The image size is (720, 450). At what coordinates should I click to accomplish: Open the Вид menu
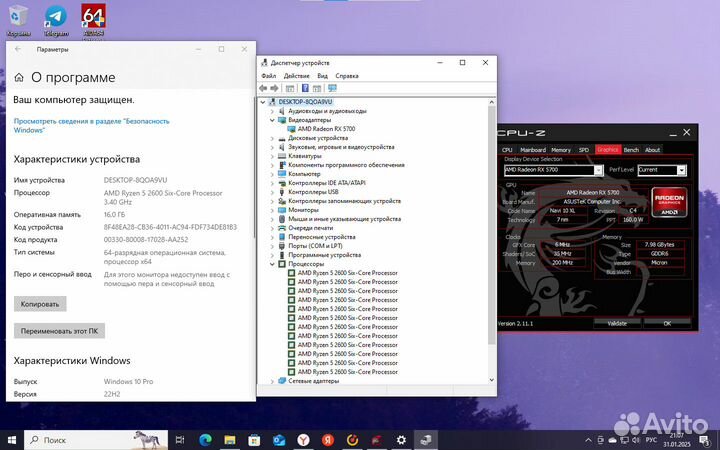[322, 76]
